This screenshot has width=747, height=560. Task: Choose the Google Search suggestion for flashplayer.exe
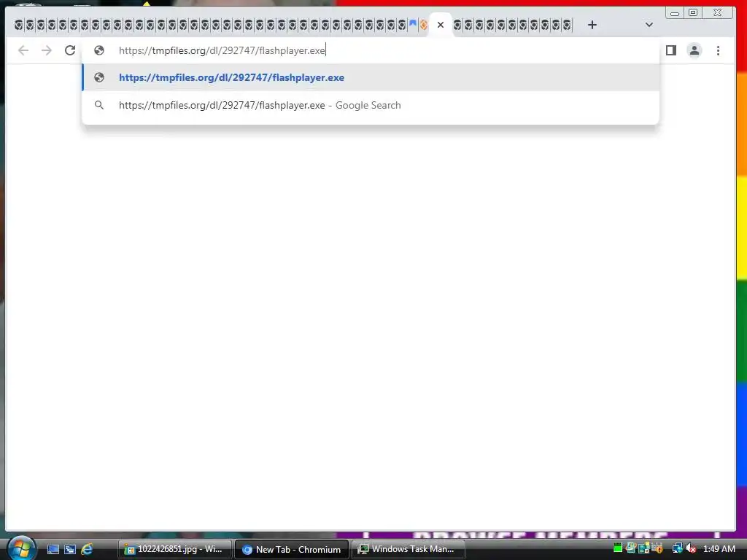click(371, 105)
